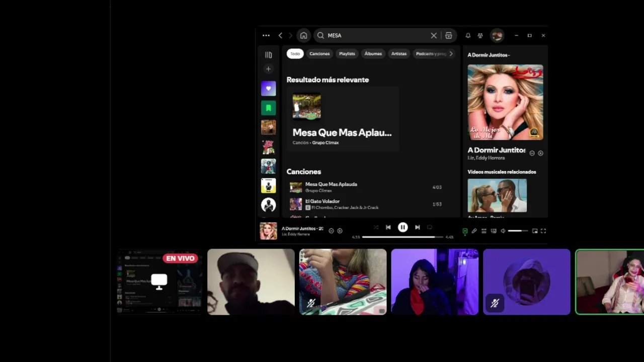
Task: Open friend activity icon
Action: click(480, 36)
